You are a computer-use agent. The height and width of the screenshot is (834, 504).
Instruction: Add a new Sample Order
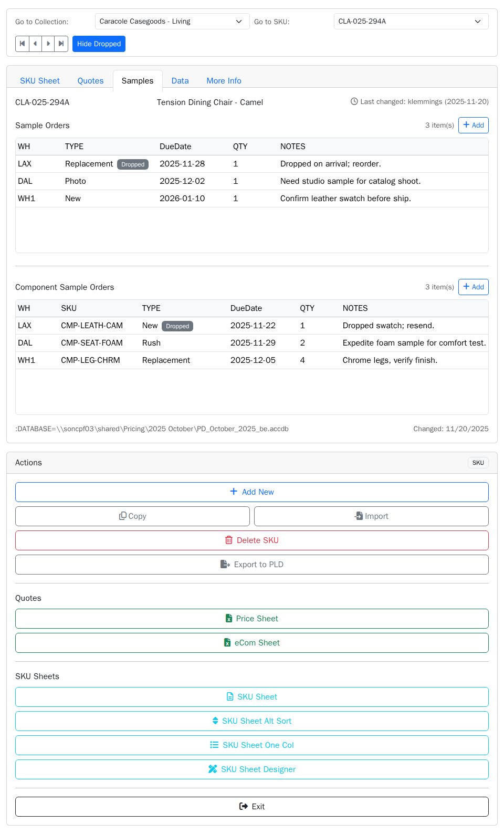pos(474,125)
